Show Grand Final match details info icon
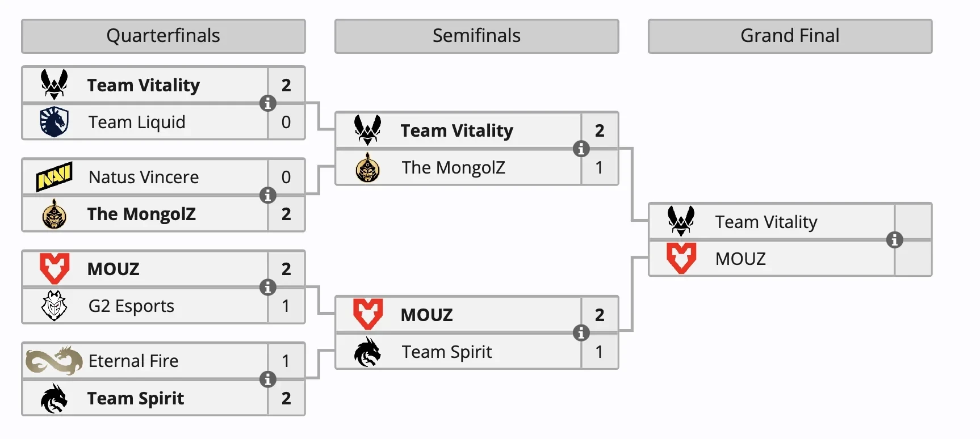This screenshot has height=439, width=980. pyautogui.click(x=894, y=240)
